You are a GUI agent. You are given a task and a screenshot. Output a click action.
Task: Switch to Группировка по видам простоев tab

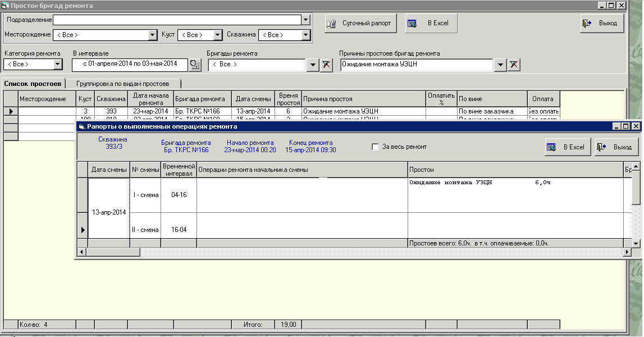[123, 84]
